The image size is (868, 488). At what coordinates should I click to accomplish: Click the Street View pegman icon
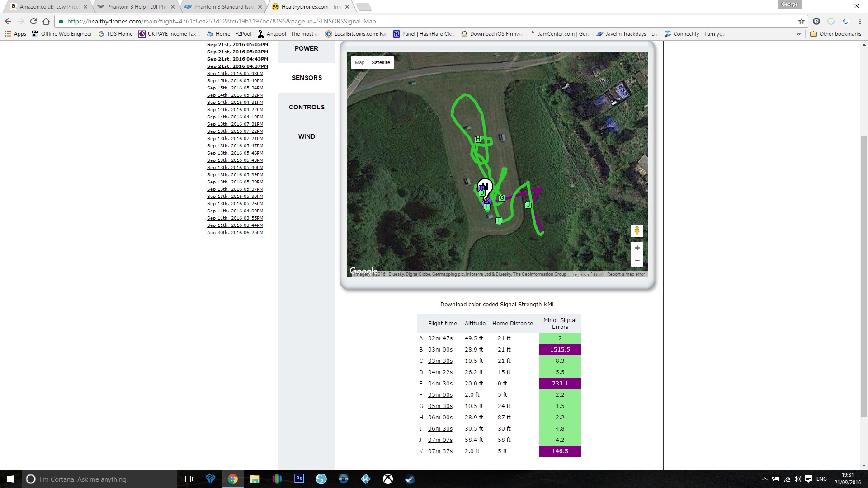(x=637, y=231)
